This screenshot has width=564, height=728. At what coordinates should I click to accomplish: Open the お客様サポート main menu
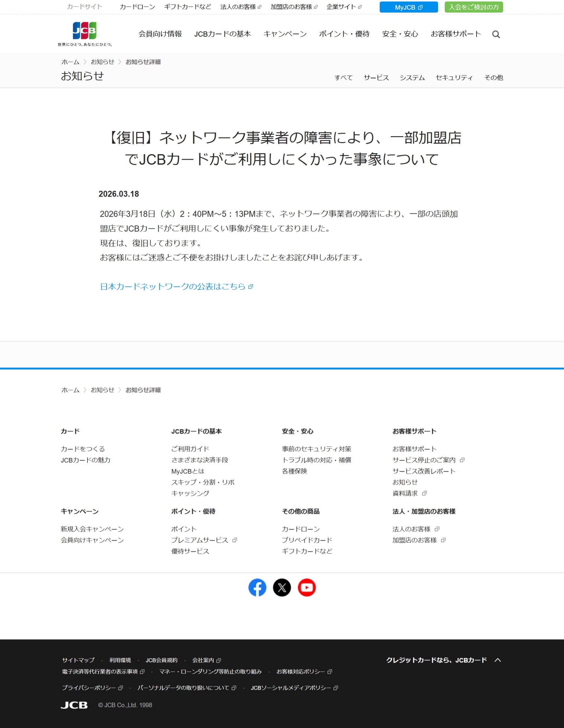(x=455, y=34)
